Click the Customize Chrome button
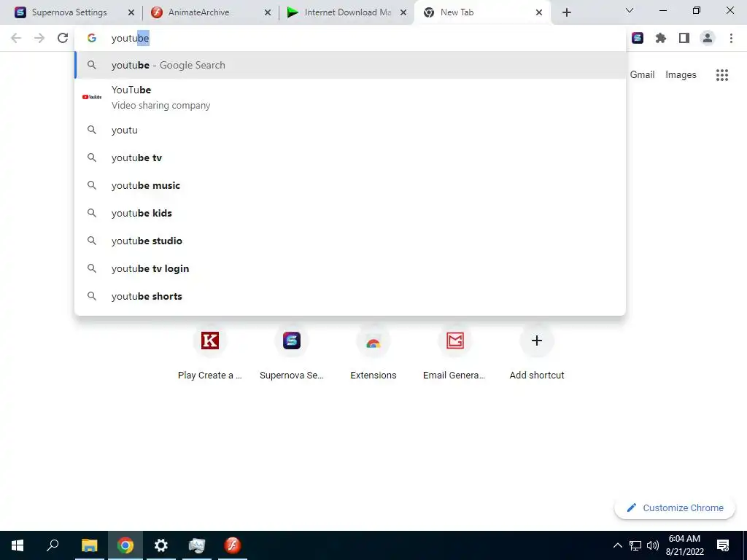Screen dimensions: 747x560 click(675, 507)
